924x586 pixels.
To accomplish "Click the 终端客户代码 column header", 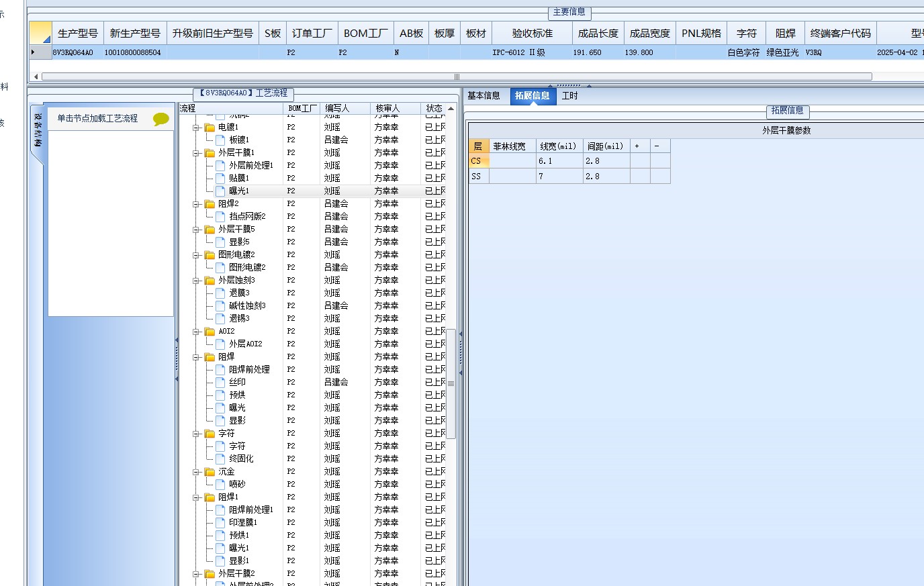I will [841, 33].
